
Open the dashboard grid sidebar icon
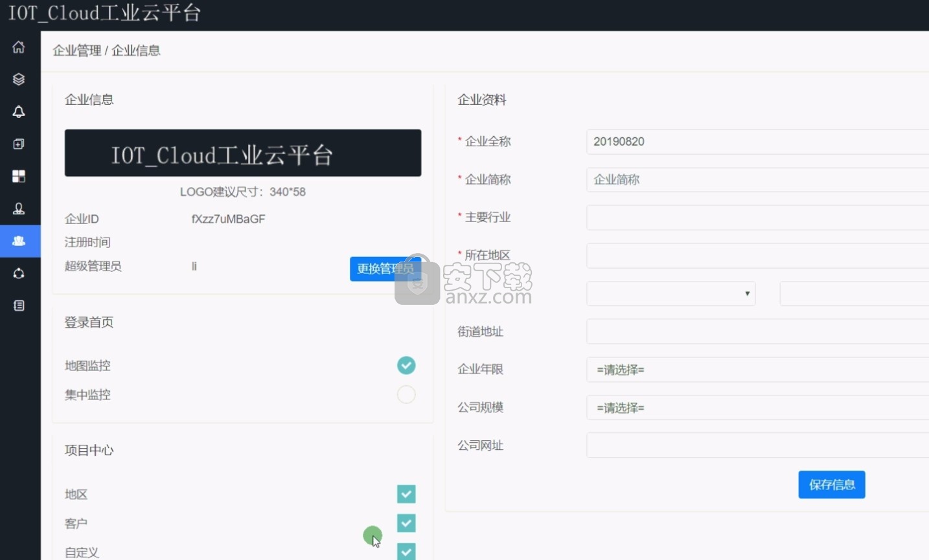point(19,176)
